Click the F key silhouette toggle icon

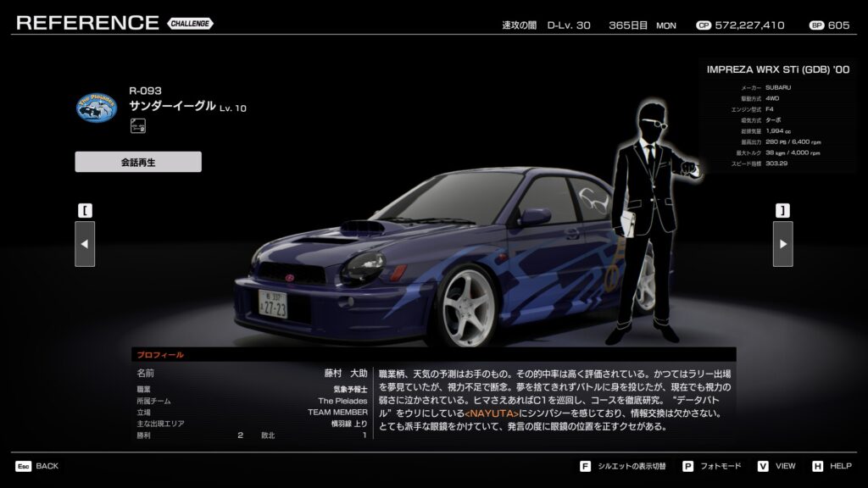click(585, 466)
